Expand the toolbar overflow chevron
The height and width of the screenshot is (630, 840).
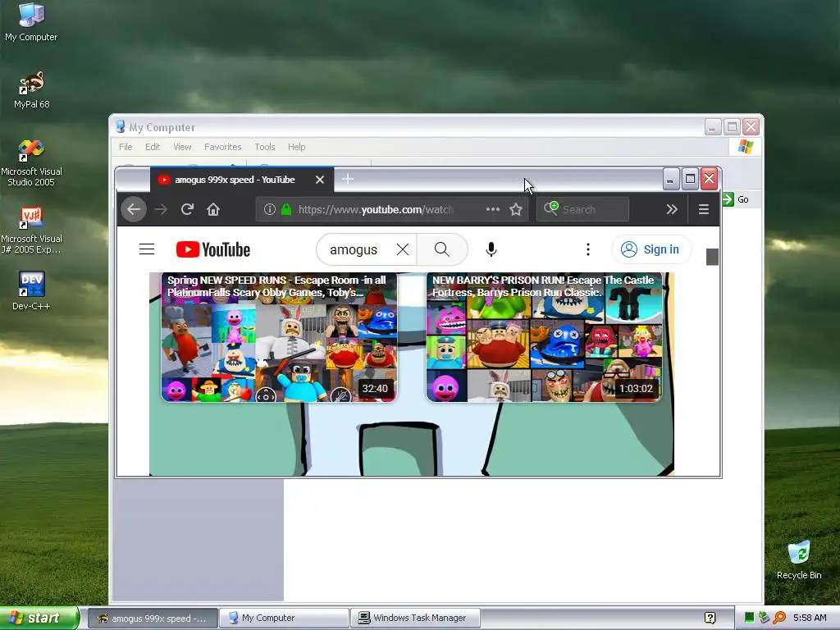672,209
